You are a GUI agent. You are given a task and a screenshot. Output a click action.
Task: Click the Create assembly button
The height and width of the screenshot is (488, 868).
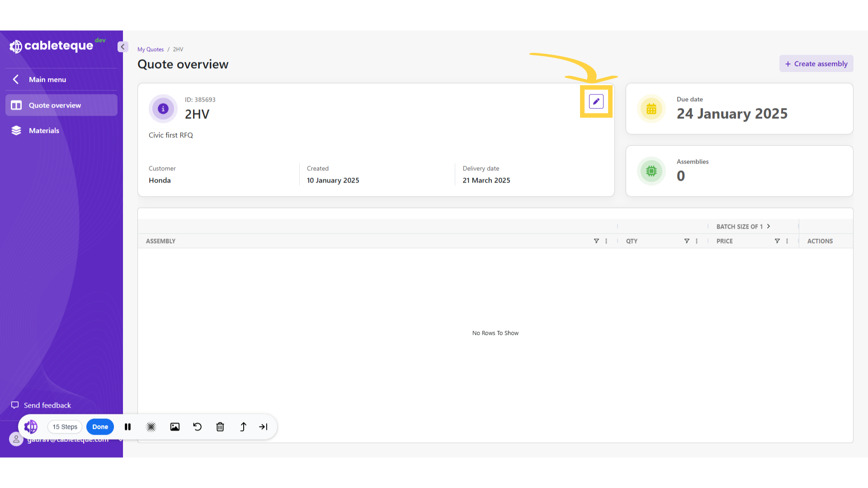pos(816,64)
